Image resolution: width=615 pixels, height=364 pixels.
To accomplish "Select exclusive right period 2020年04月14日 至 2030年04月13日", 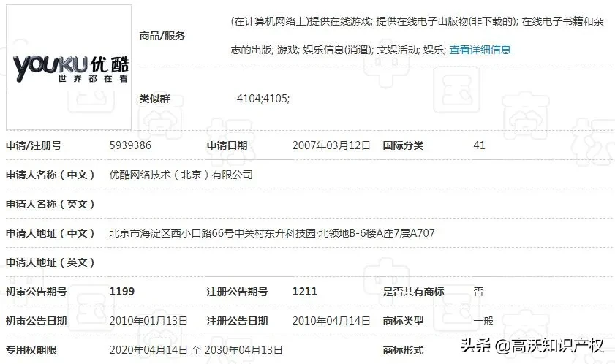I will [x=196, y=350].
